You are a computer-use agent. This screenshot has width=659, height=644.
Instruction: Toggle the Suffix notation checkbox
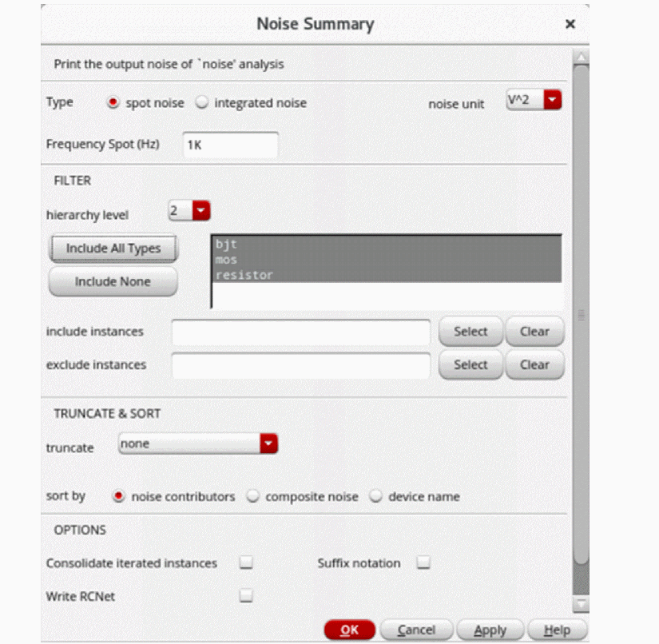tap(423, 563)
